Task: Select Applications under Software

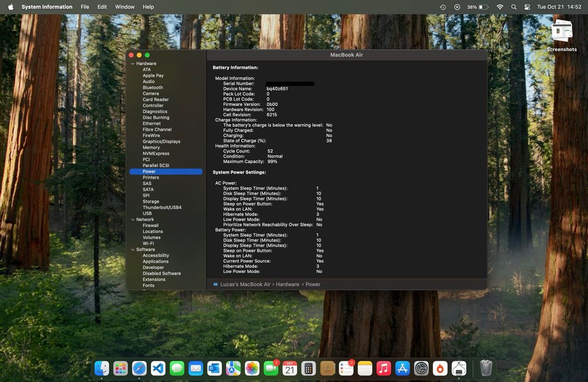Action: coord(156,262)
